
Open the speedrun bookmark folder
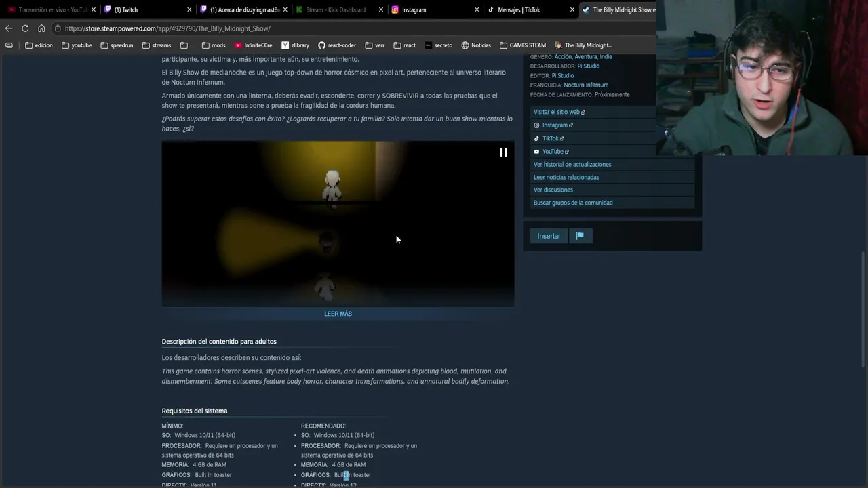pyautogui.click(x=117, y=45)
